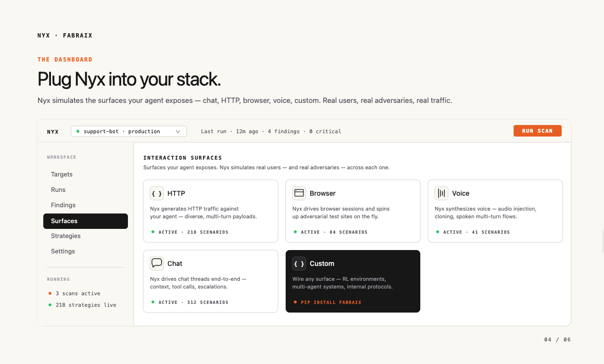Click the Custom card description text
Viewport: 604px width, 364px height.
(x=342, y=283)
